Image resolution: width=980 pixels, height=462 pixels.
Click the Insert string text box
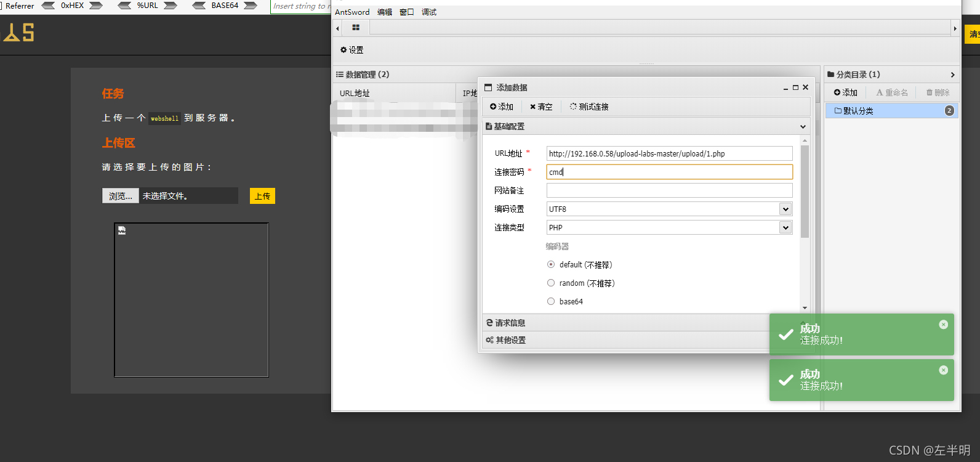tap(302, 6)
